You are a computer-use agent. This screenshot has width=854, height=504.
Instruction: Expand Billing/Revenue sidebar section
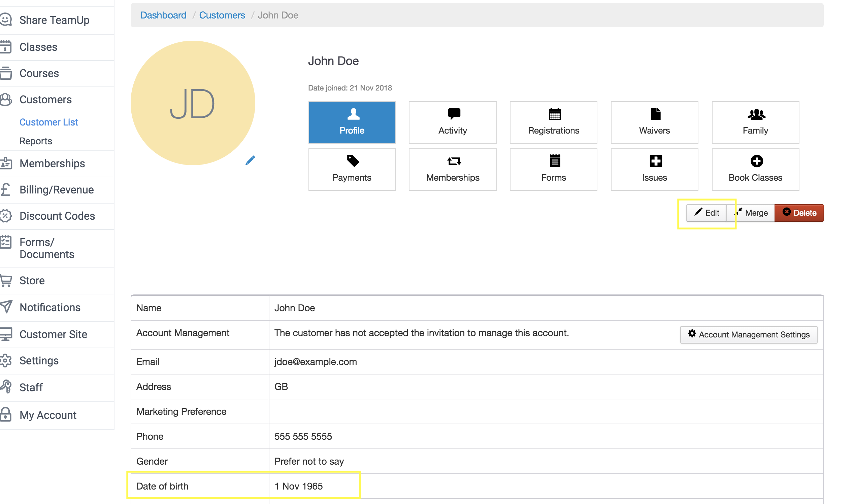coord(57,189)
